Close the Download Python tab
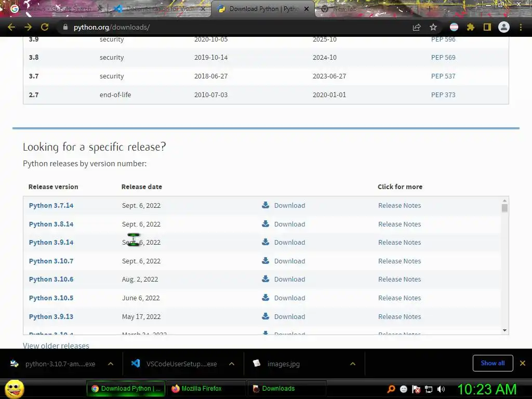 307,9
